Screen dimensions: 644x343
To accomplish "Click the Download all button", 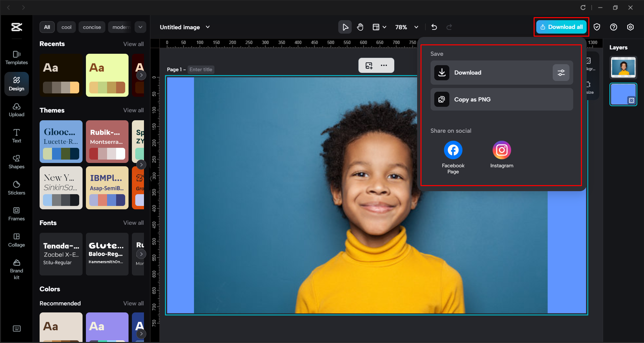I will 561,27.
